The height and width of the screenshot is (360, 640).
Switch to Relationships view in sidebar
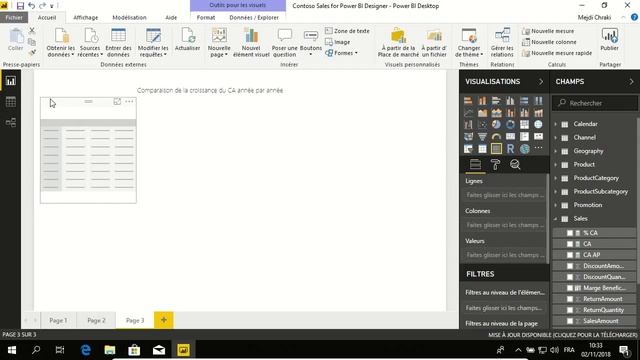point(11,122)
